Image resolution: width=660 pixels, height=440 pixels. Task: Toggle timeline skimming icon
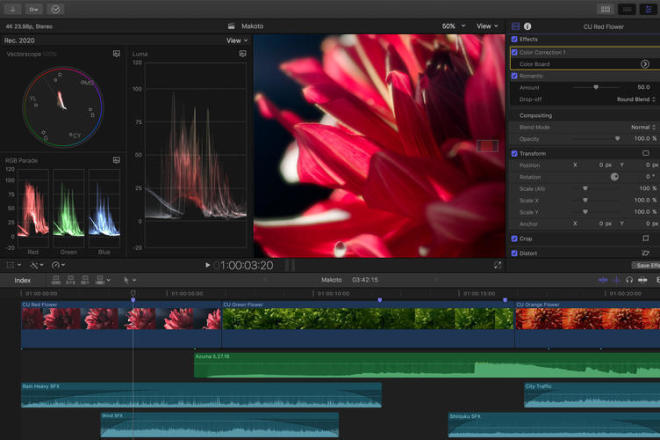[603, 280]
